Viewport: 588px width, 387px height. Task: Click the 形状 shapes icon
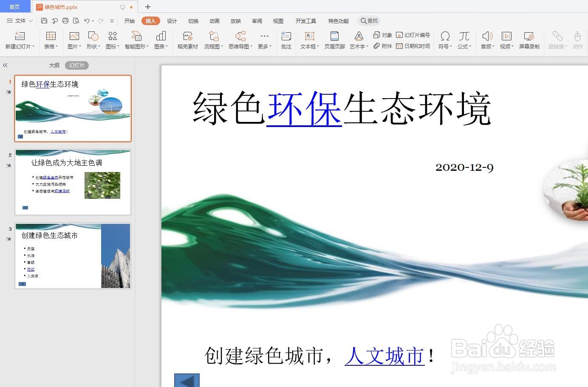(93, 36)
